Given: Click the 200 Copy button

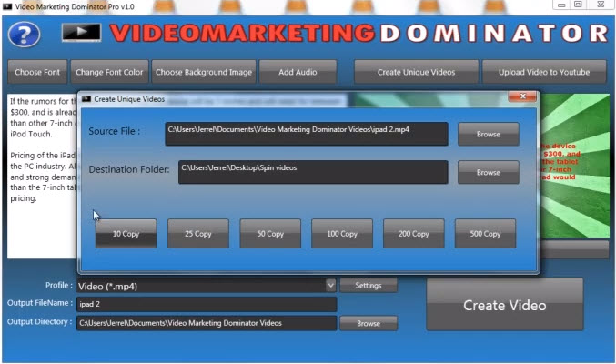Looking at the screenshot, I should tap(414, 234).
